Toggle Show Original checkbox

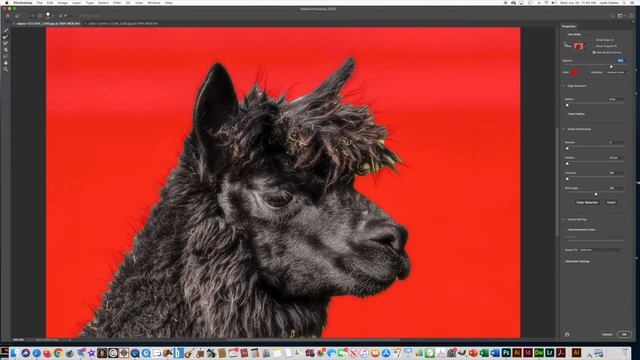(x=606, y=46)
